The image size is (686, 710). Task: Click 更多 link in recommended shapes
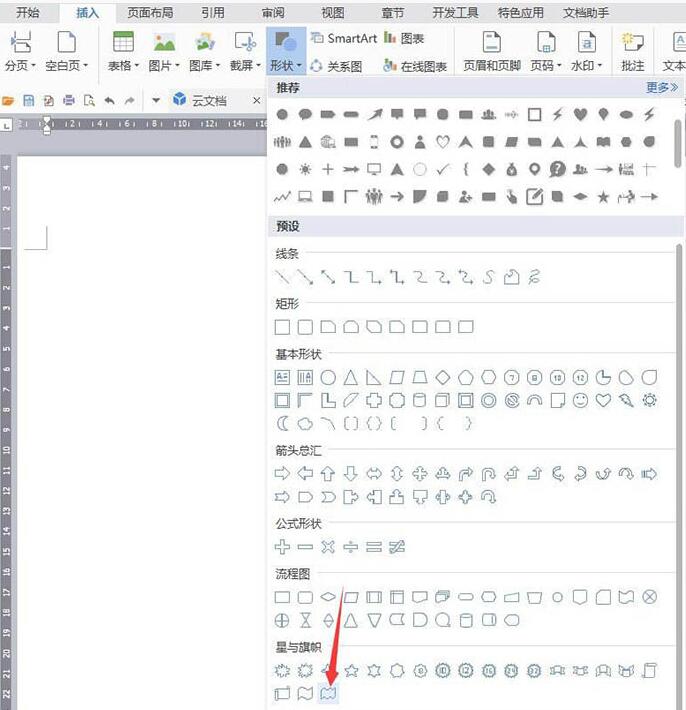662,87
